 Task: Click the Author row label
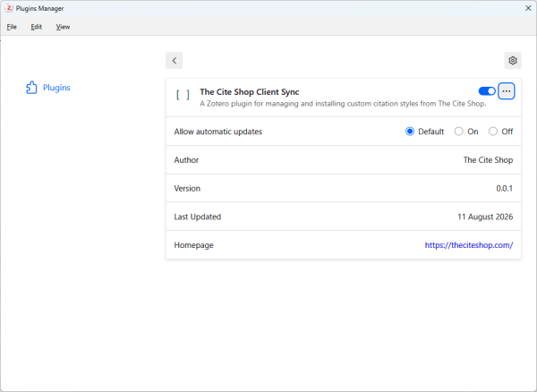tap(186, 160)
